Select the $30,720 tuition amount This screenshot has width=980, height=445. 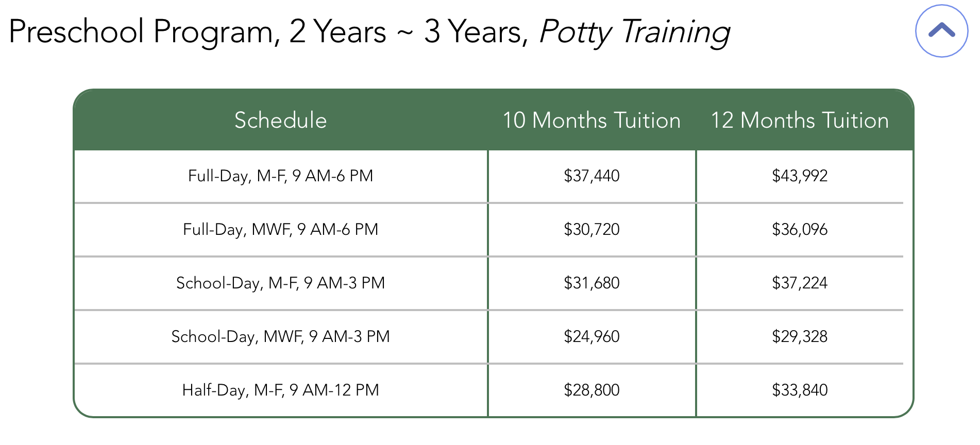592,229
